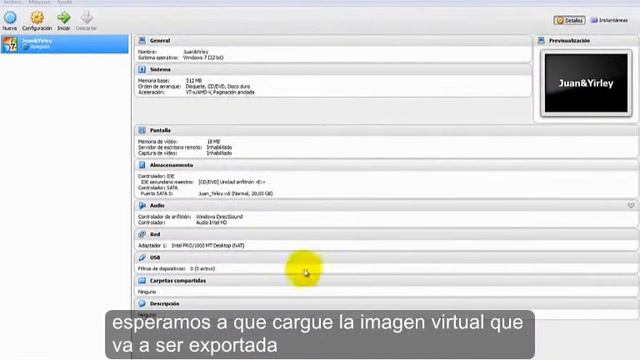Click the Windows 7 OS icon of Juan&Yirley
Viewport: 640px width, 360px height.
point(10,44)
